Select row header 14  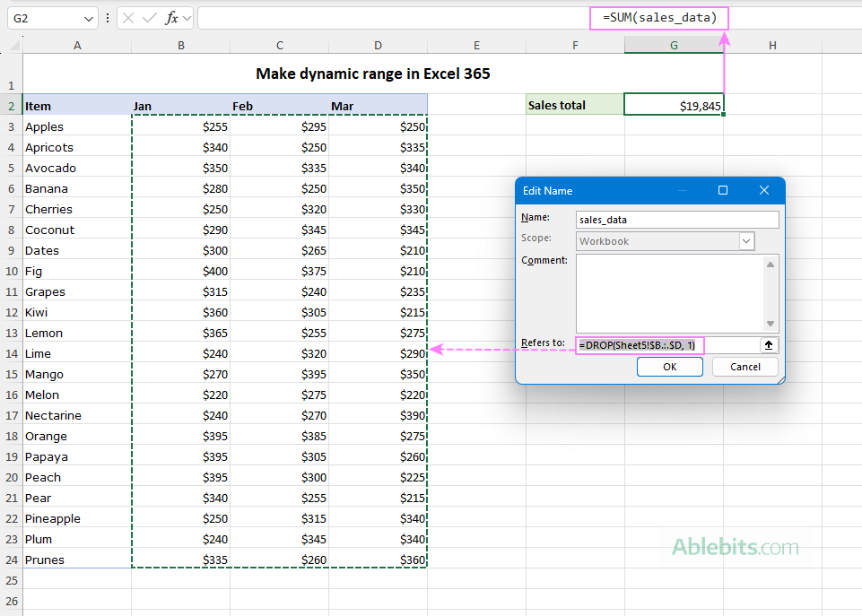pyautogui.click(x=11, y=353)
